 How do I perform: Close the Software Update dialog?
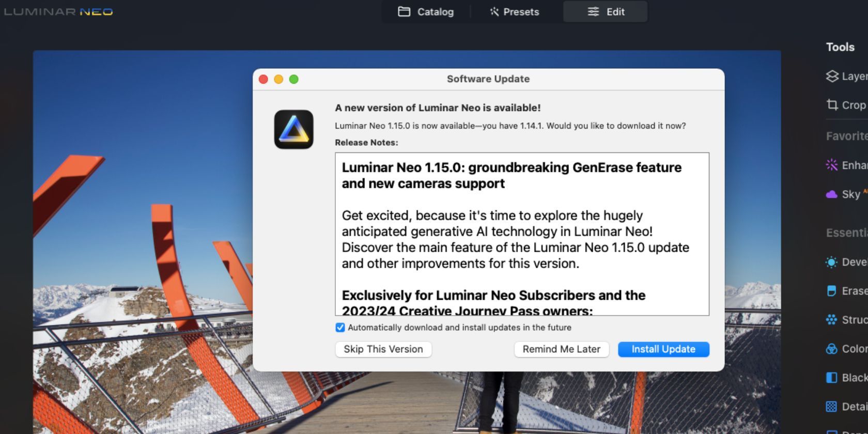click(x=263, y=79)
